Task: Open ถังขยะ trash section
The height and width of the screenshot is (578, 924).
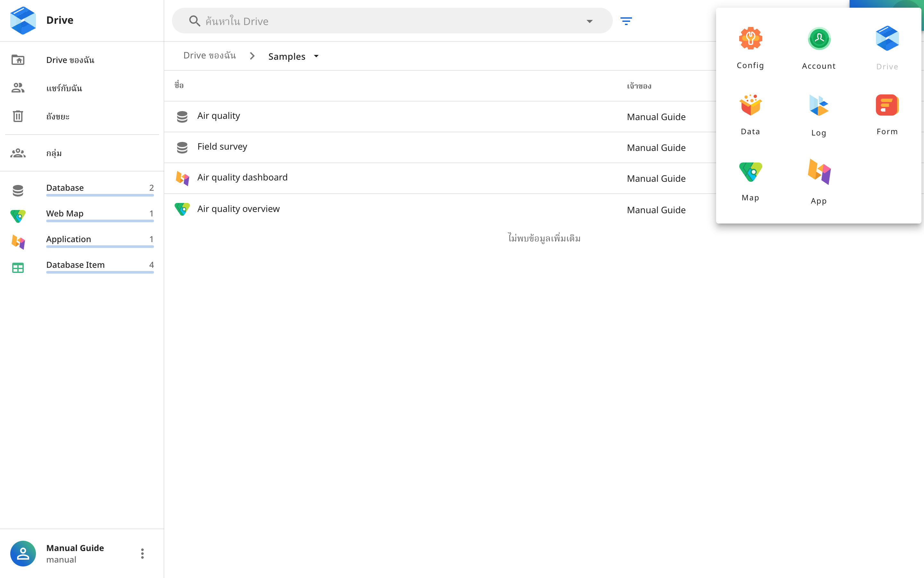Action: (x=82, y=116)
